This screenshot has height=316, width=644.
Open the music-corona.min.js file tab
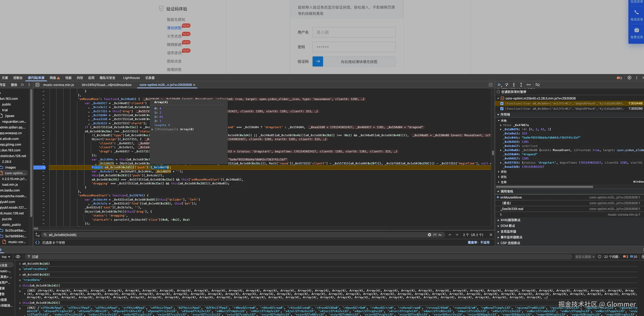(58, 85)
